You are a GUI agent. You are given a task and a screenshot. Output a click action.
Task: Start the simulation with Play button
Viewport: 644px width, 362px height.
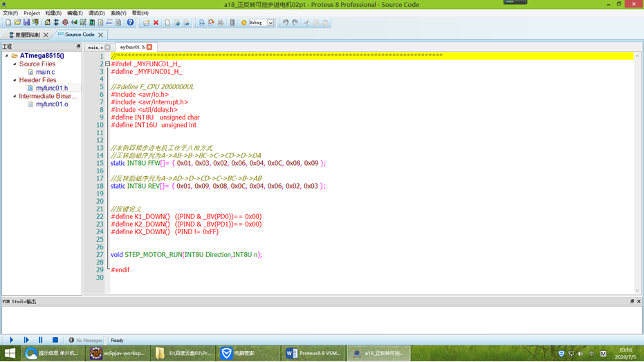(x=11, y=340)
